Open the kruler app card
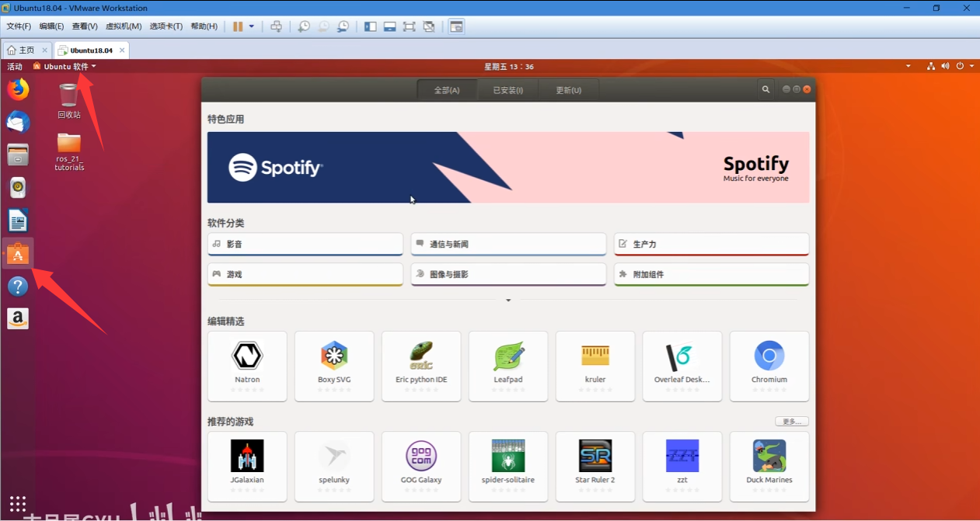980x521 pixels. point(595,366)
